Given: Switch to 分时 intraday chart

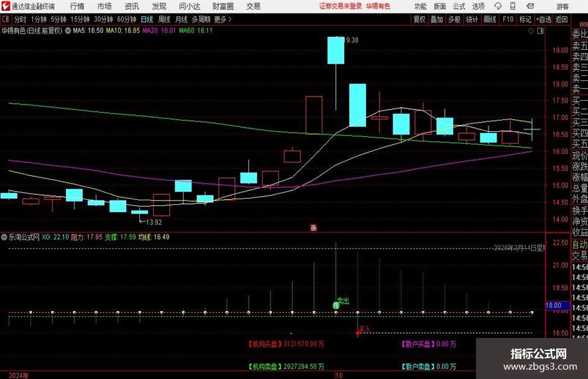Looking at the screenshot, I should (x=21, y=19).
